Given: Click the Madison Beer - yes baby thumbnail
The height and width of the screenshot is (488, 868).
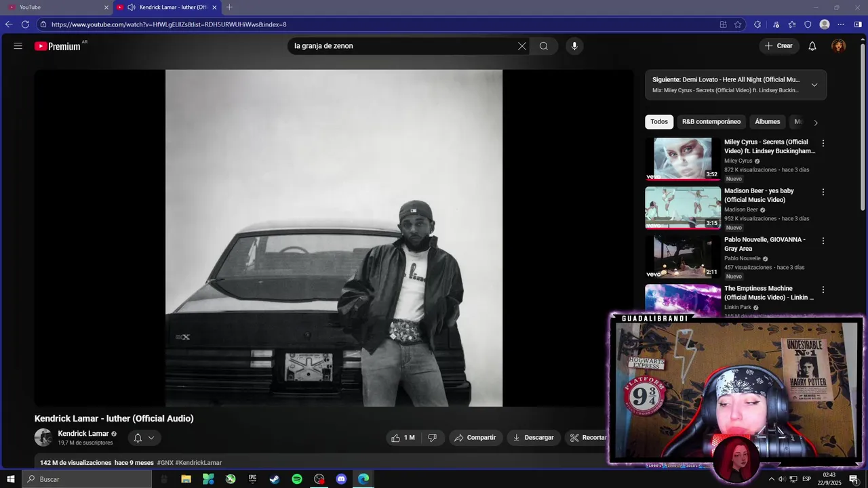Looking at the screenshot, I should pos(683,208).
